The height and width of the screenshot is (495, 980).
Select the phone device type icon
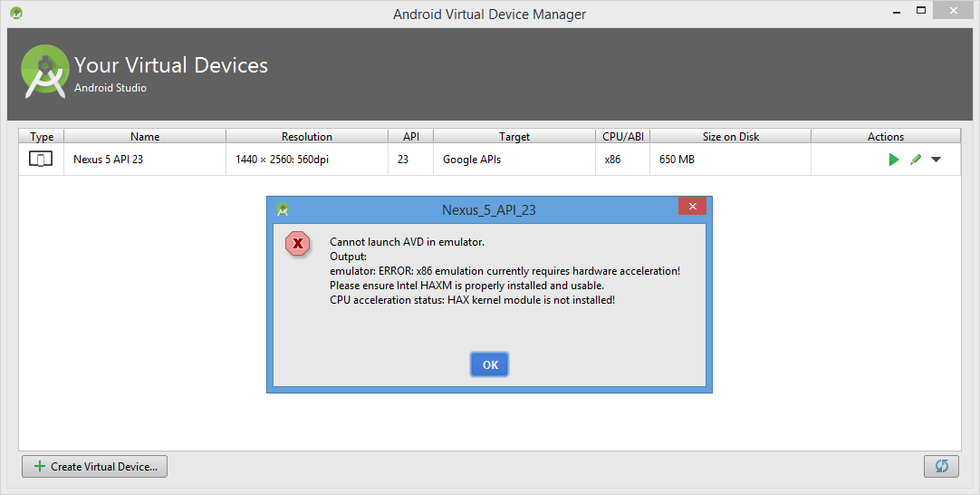tap(41, 160)
